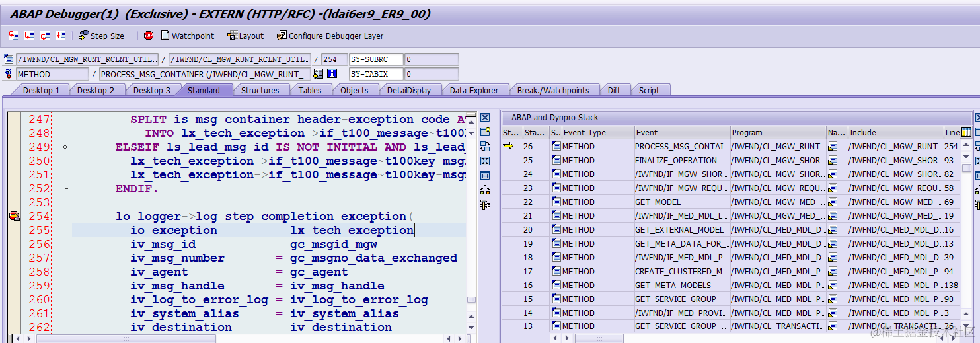This screenshot has width=980, height=343.
Task: Click the blue information icon
Action: (332, 74)
